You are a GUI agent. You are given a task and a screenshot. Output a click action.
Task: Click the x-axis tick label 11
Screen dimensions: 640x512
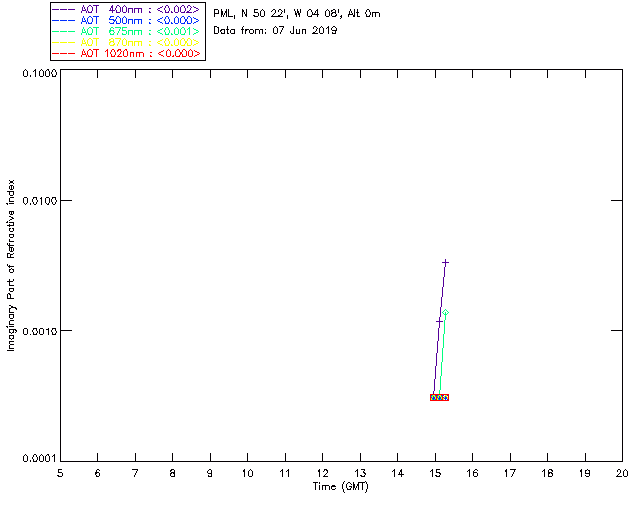pyautogui.click(x=285, y=473)
